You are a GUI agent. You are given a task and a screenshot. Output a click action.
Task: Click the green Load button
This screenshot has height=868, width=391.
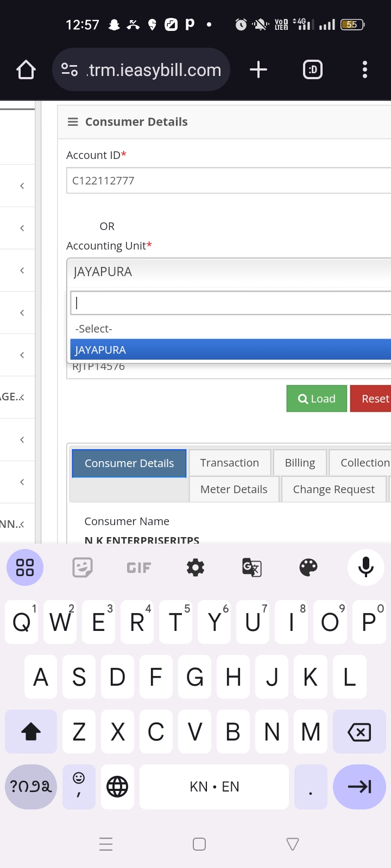[317, 399]
